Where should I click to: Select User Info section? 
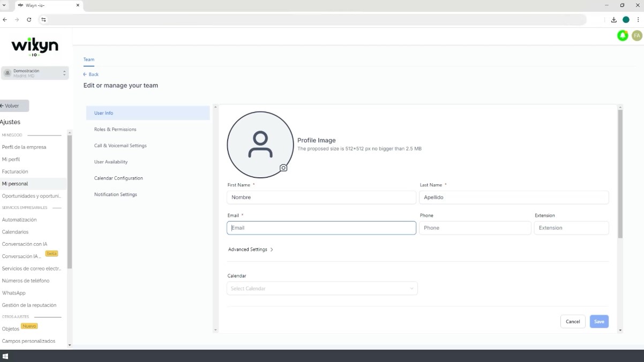click(148, 113)
